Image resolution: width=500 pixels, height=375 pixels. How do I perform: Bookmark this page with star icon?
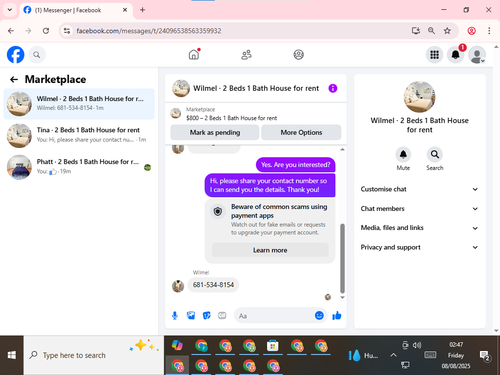tap(447, 31)
